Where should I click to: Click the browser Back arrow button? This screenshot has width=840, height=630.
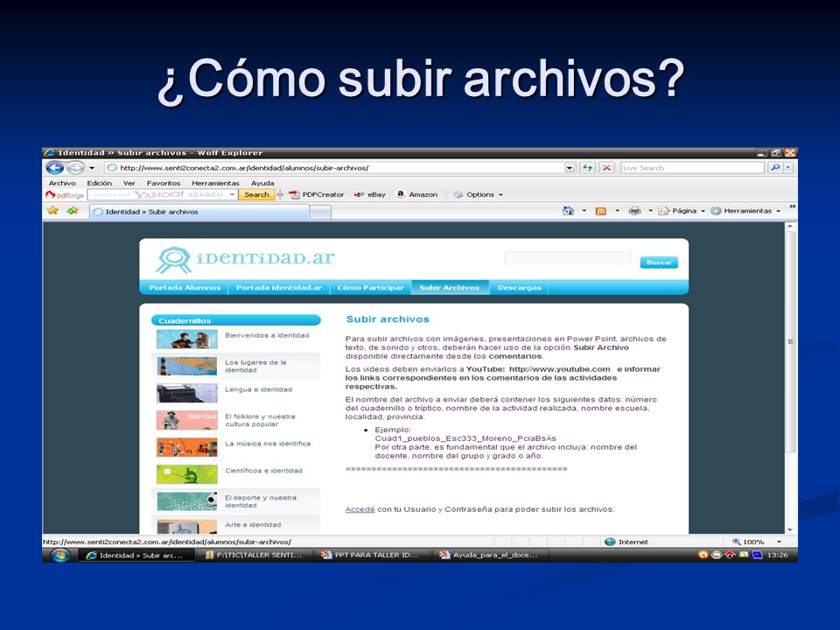(54, 168)
